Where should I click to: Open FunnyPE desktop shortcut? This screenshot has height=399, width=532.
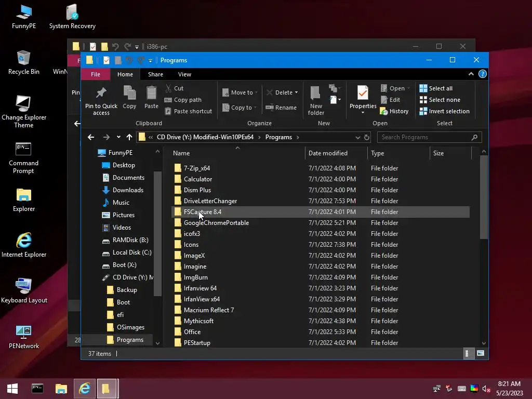coord(24,16)
